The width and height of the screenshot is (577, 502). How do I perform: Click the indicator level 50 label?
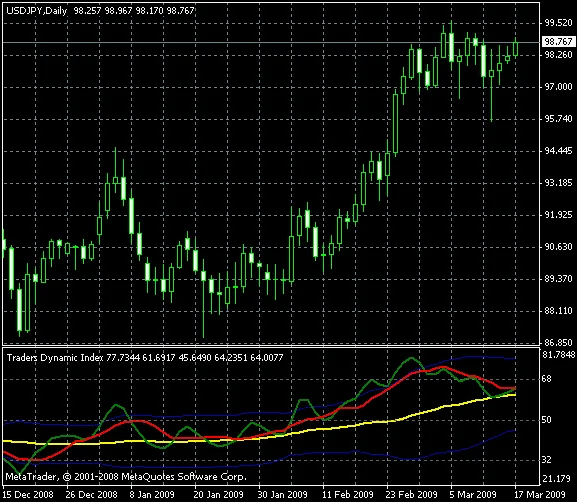[x=547, y=420]
